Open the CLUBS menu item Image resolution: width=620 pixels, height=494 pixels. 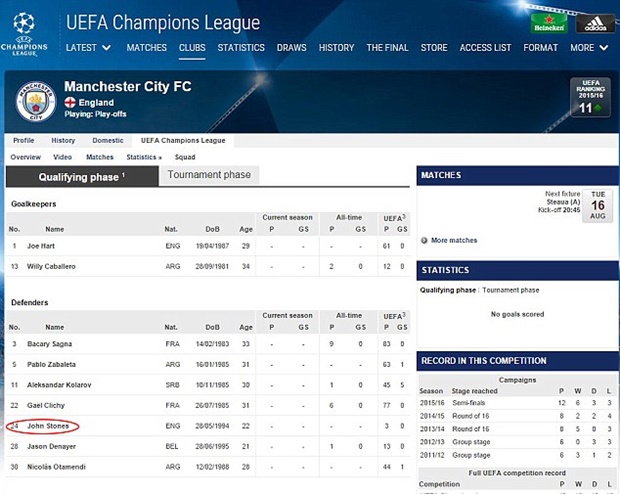[x=192, y=47]
